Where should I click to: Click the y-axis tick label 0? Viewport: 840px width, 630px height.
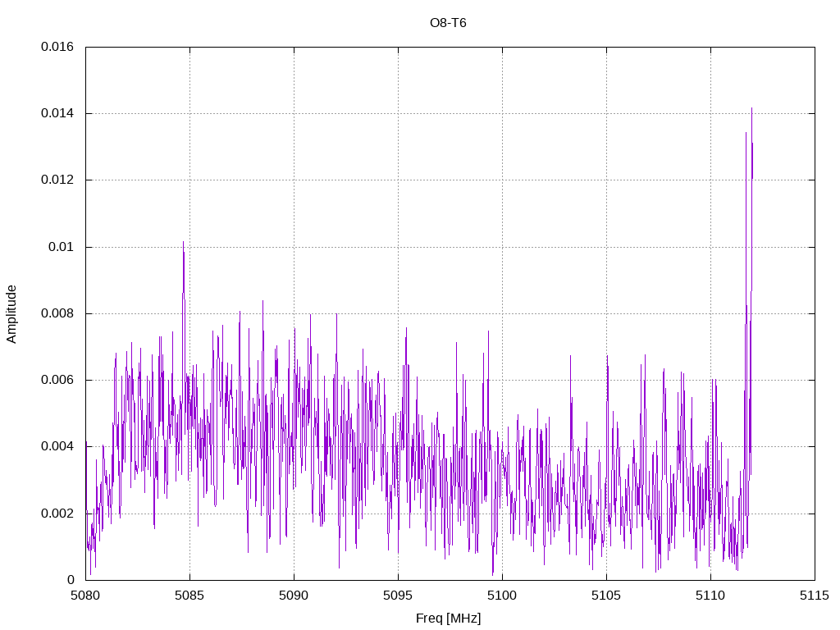pyautogui.click(x=71, y=580)
